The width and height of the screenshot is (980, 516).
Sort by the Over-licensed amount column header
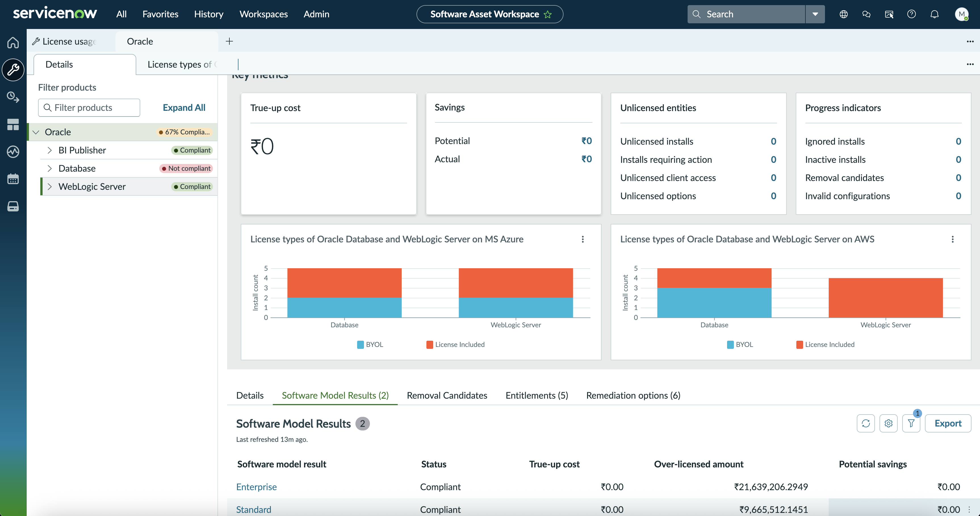pyautogui.click(x=698, y=464)
